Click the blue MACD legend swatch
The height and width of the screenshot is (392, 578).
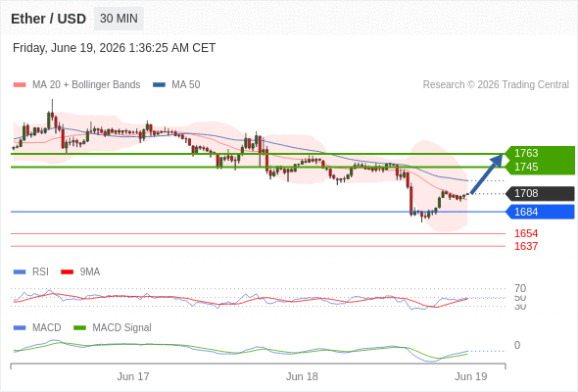point(20,328)
